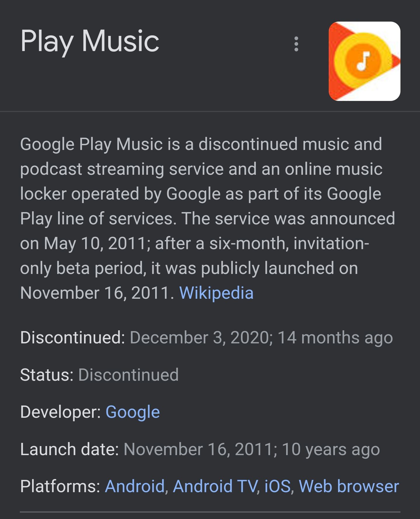
Task: Select the iOS platform link
Action: pyautogui.click(x=277, y=486)
